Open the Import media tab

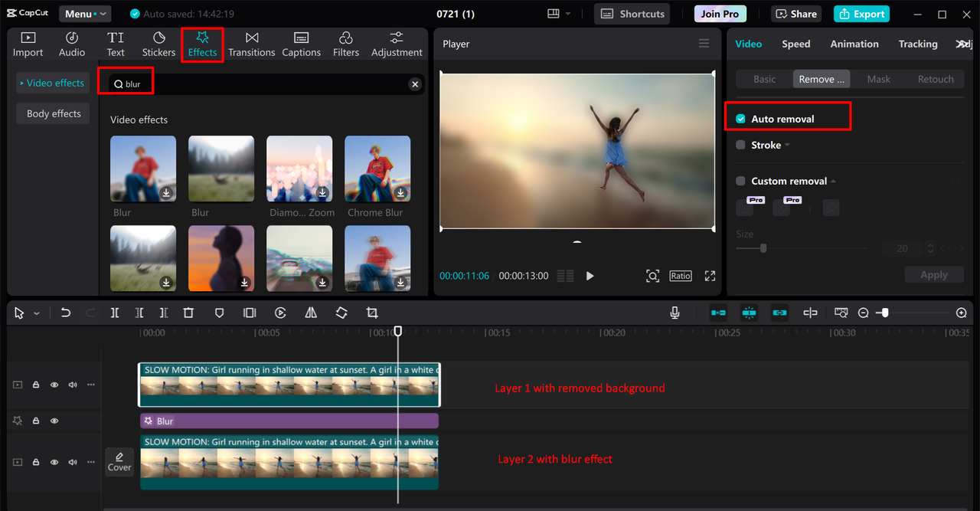tap(28, 44)
